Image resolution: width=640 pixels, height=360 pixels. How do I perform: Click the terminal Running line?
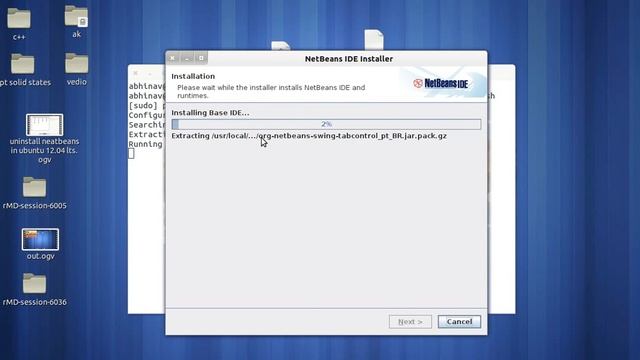click(146, 144)
